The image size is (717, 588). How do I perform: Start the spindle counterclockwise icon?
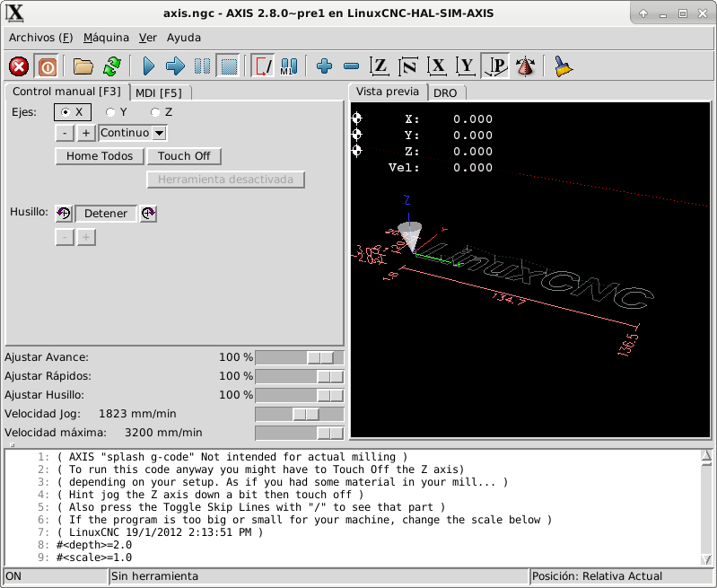[64, 214]
